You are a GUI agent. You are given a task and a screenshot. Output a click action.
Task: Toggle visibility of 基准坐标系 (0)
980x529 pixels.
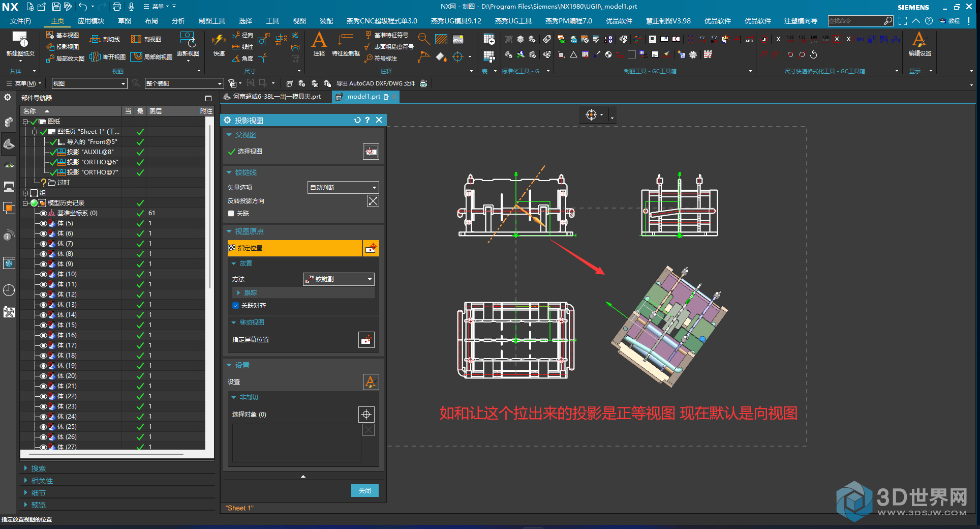44,213
